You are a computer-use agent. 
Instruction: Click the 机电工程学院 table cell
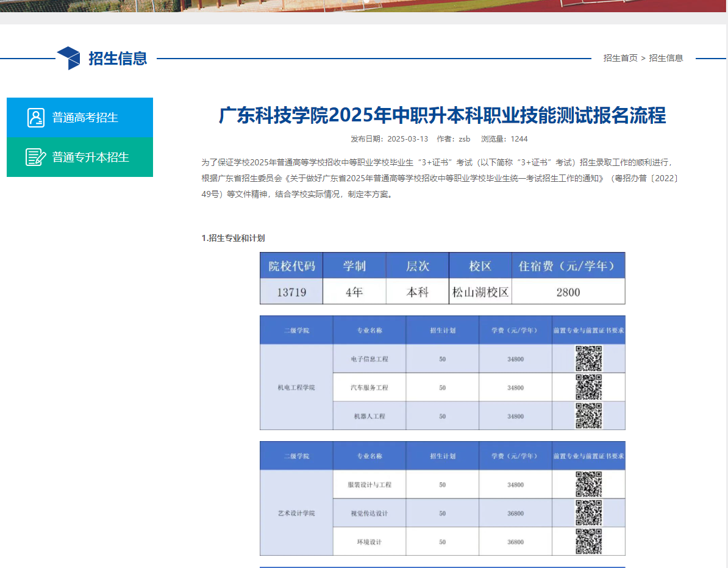(x=296, y=387)
